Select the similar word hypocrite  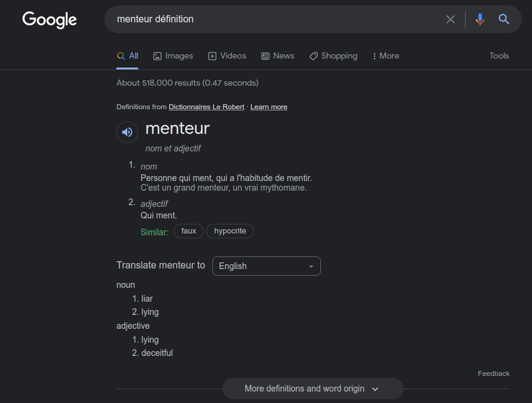tap(230, 231)
